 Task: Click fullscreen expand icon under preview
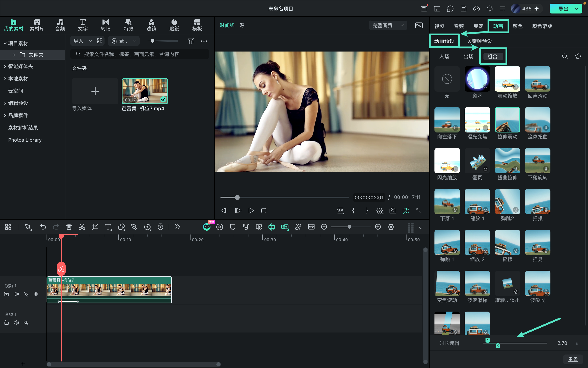click(419, 211)
